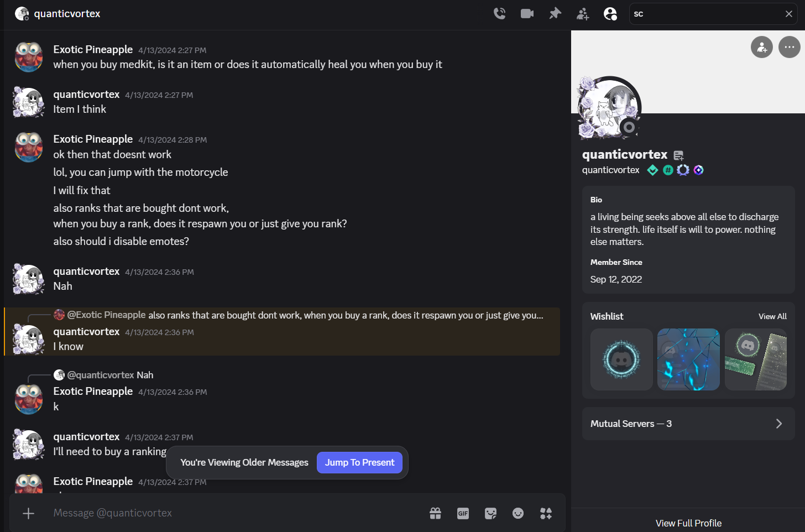Start a video call
The width and height of the screenshot is (805, 532).
coord(527,14)
